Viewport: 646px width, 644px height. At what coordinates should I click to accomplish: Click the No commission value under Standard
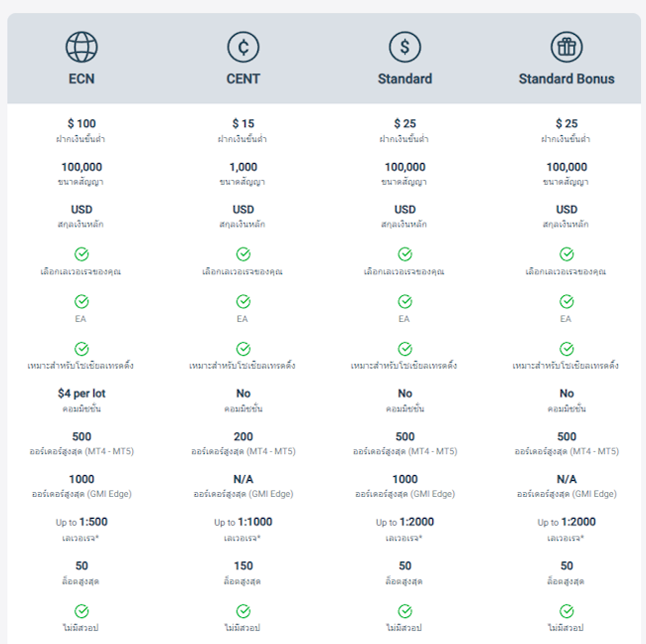404,394
